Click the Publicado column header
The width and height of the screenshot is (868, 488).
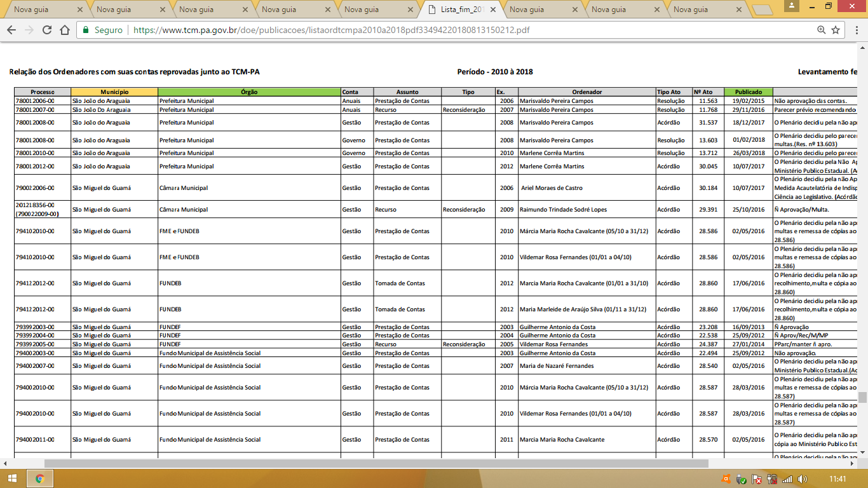coord(749,92)
